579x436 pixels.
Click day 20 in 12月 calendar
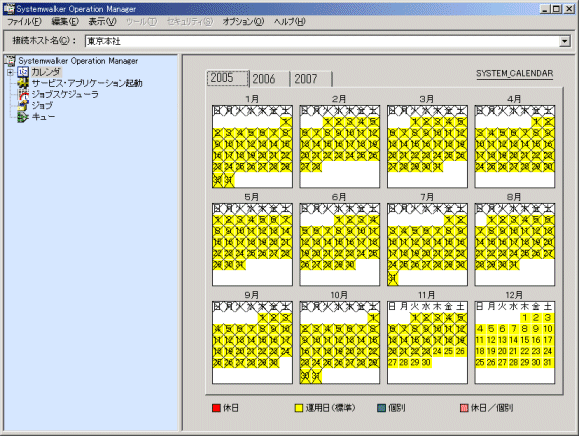tap(502, 351)
